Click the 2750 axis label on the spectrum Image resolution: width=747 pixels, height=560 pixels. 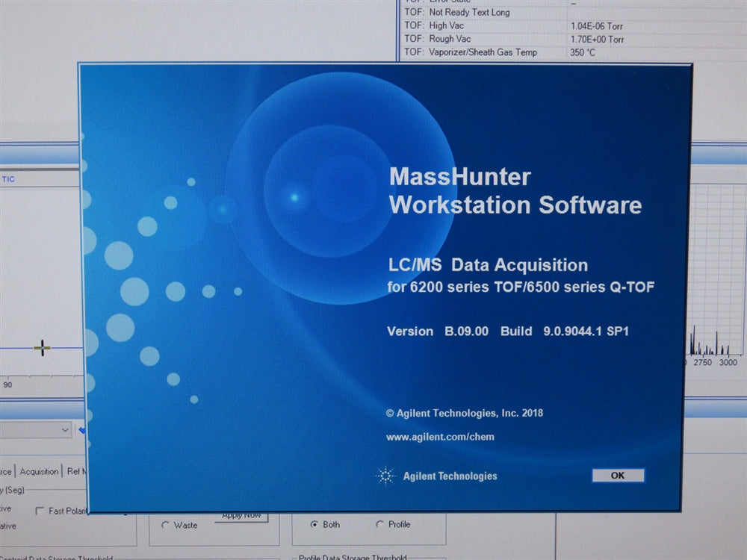pos(703,362)
